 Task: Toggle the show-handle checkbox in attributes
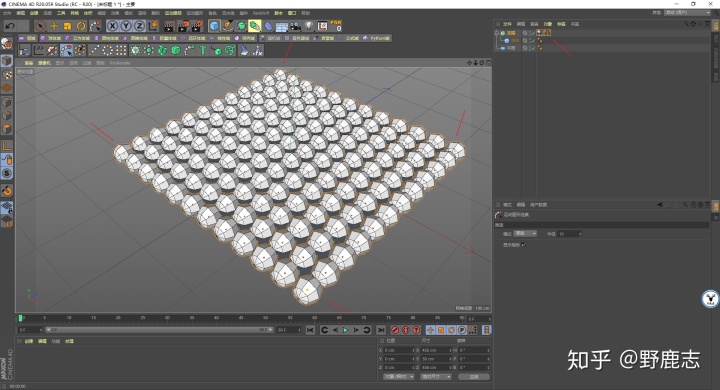tap(523, 245)
